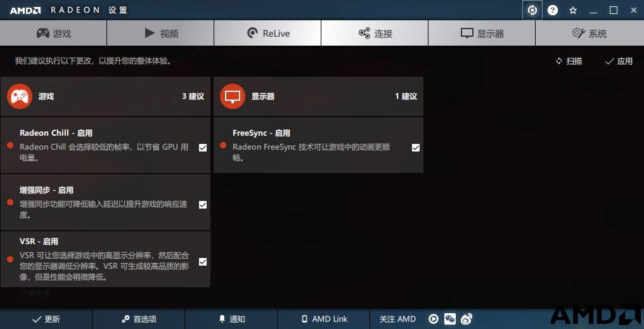This screenshot has height=329, width=644.
Task: Click the red dot beside FreeSync
Action: point(223,145)
